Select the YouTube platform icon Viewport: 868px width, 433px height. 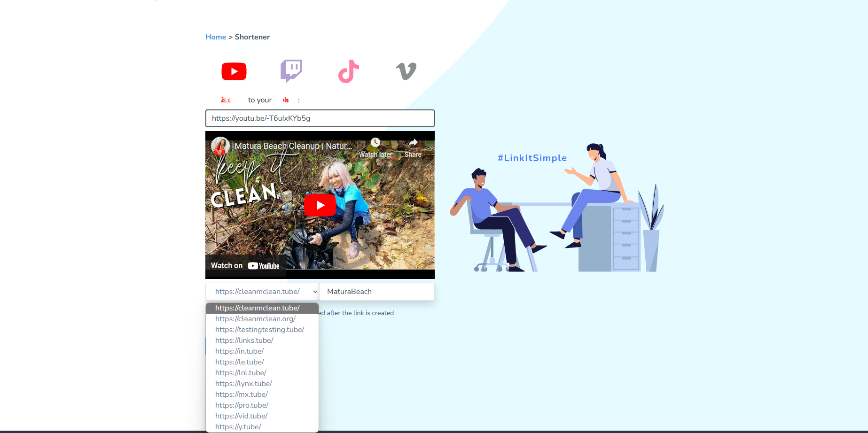(234, 71)
